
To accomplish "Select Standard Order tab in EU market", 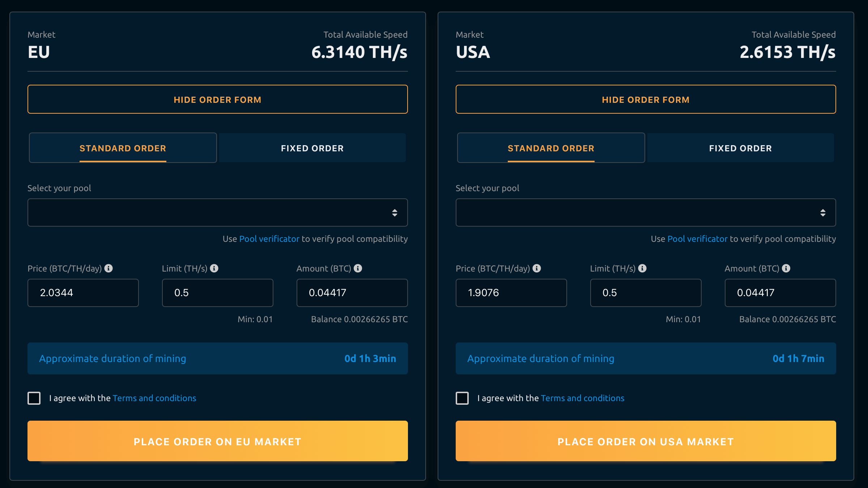I will (x=123, y=148).
